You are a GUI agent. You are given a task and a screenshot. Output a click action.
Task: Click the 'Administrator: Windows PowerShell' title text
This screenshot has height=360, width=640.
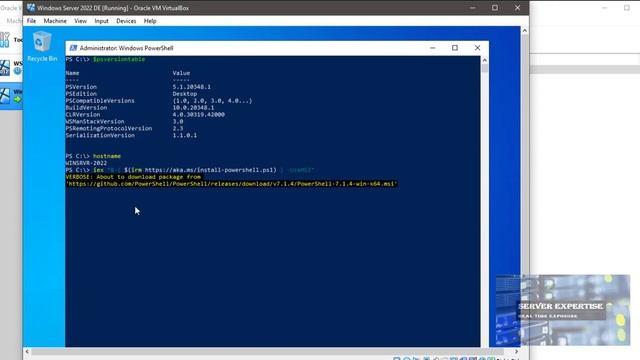coord(127,48)
